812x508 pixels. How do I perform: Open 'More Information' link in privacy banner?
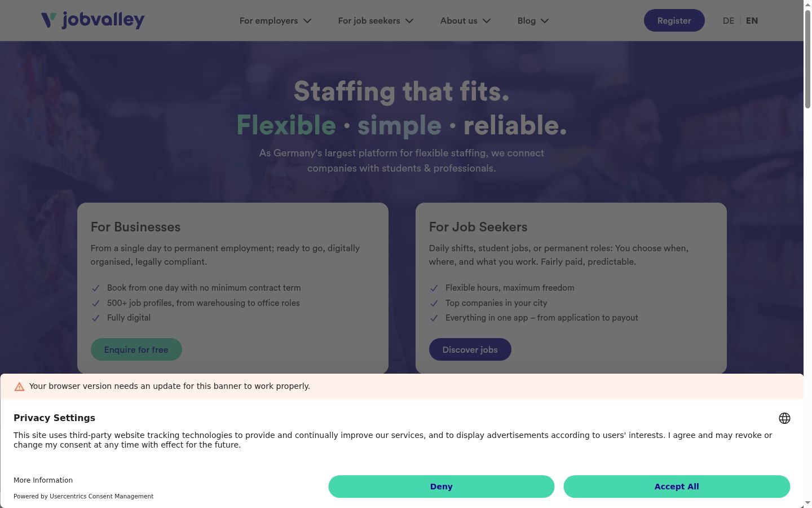43,480
